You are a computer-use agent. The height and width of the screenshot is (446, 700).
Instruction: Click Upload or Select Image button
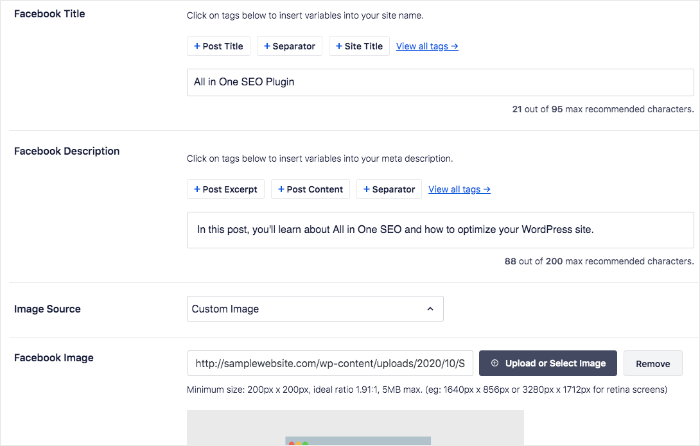(x=548, y=363)
